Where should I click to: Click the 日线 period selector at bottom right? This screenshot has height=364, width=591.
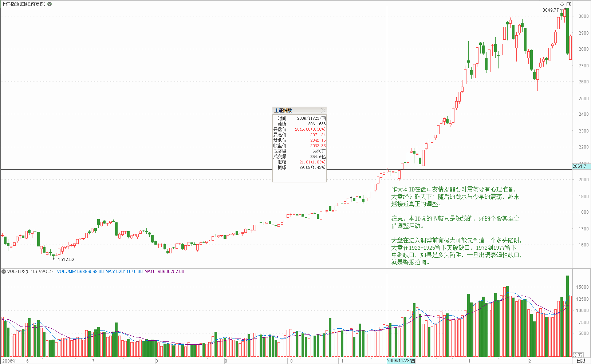coord(581,361)
